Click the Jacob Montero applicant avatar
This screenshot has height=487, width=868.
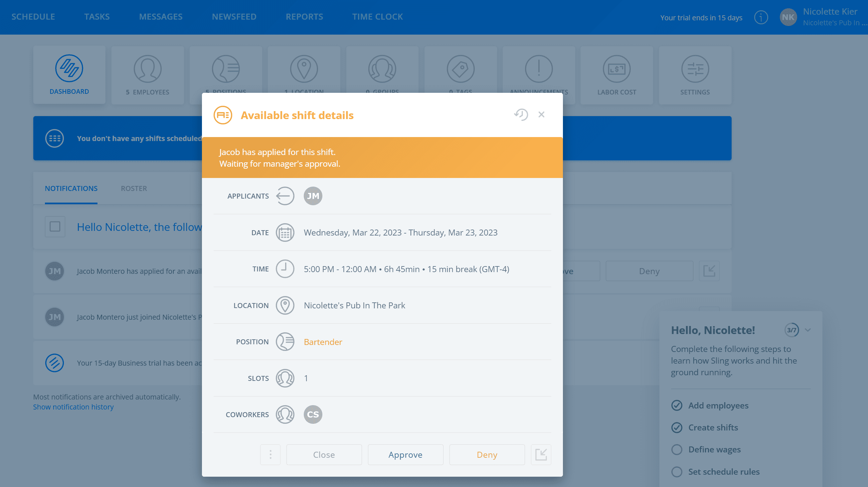(312, 196)
